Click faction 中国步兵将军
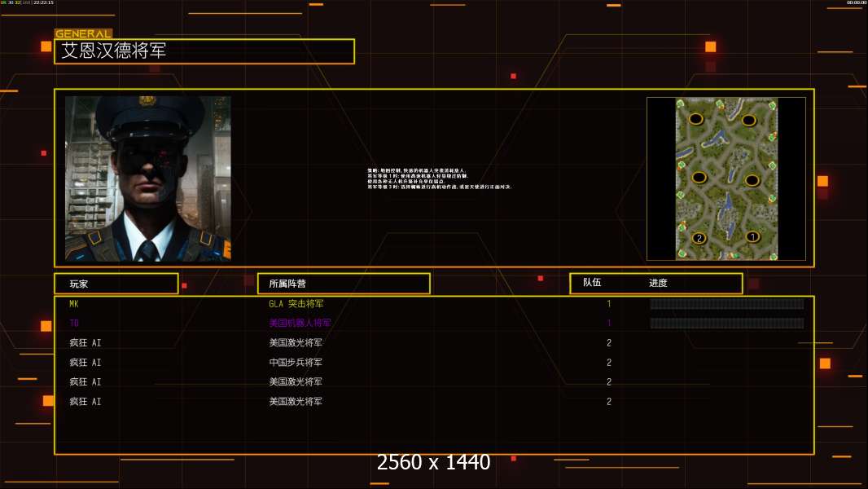 pos(296,362)
